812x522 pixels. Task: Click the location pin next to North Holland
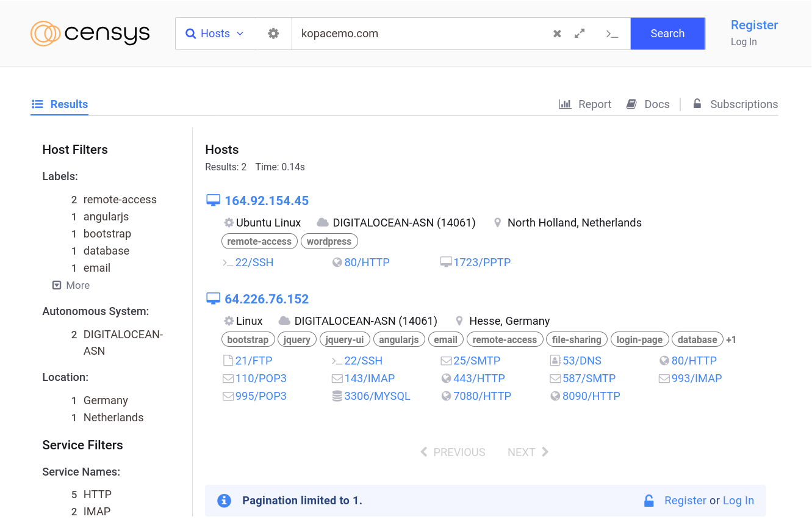498,223
